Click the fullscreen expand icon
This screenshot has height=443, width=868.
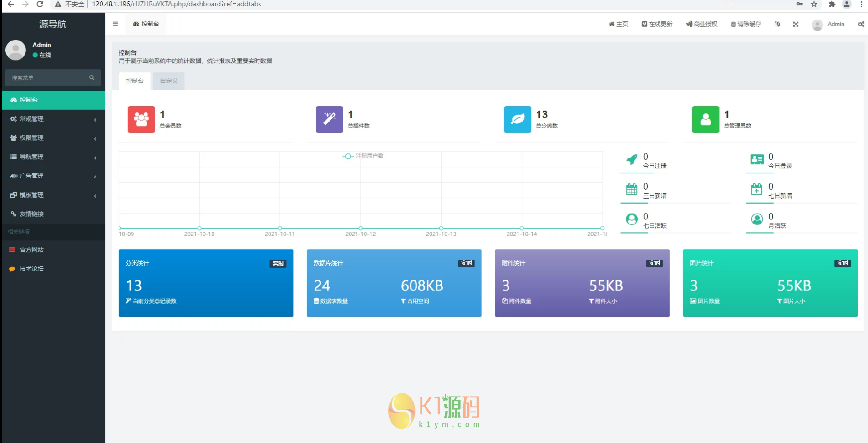[796, 24]
